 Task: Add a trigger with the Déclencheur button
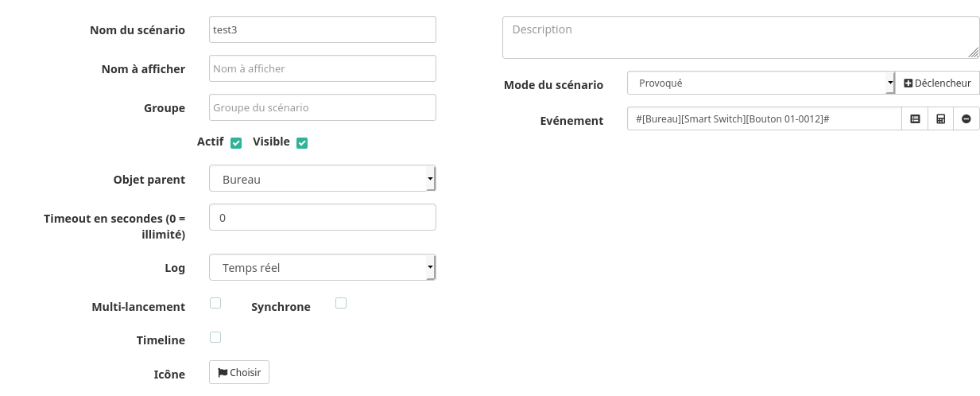(938, 83)
